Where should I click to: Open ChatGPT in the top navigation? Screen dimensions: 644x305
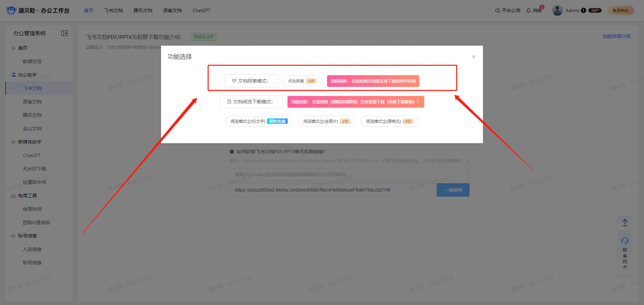click(201, 10)
